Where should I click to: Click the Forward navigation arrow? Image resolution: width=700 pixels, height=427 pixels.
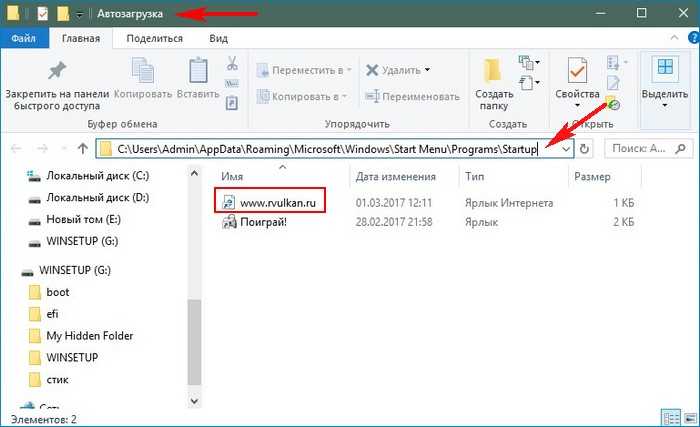[x=42, y=149]
